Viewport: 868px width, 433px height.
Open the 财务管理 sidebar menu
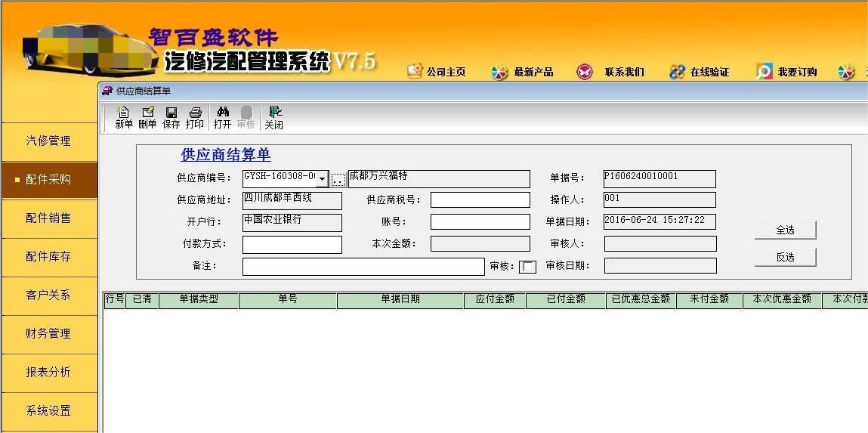tap(48, 334)
